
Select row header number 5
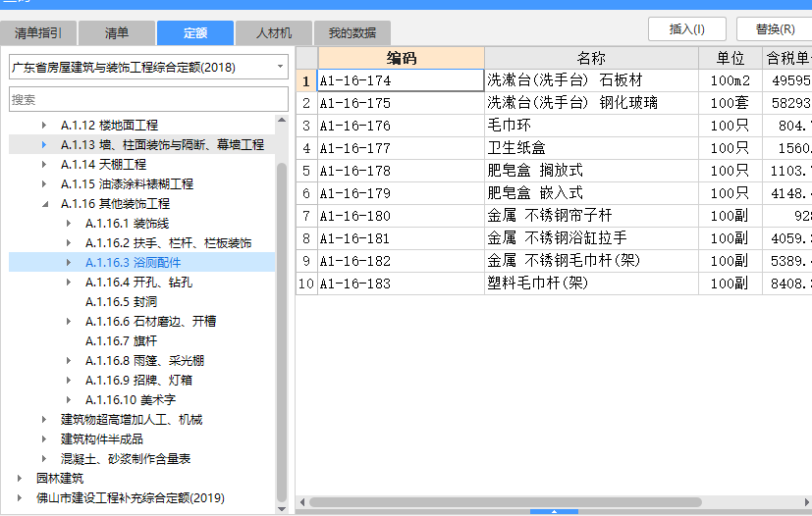coord(306,171)
